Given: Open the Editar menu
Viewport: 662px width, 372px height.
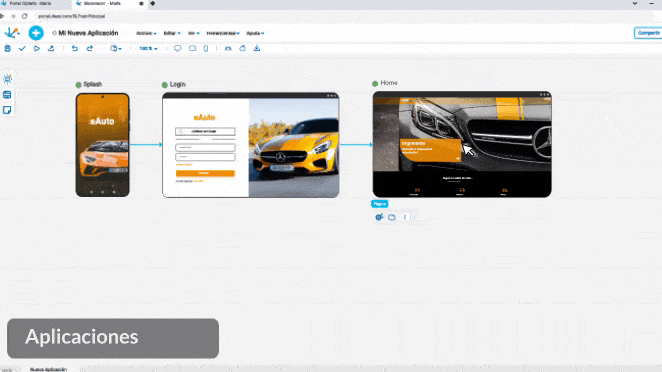Looking at the screenshot, I should pos(172,33).
